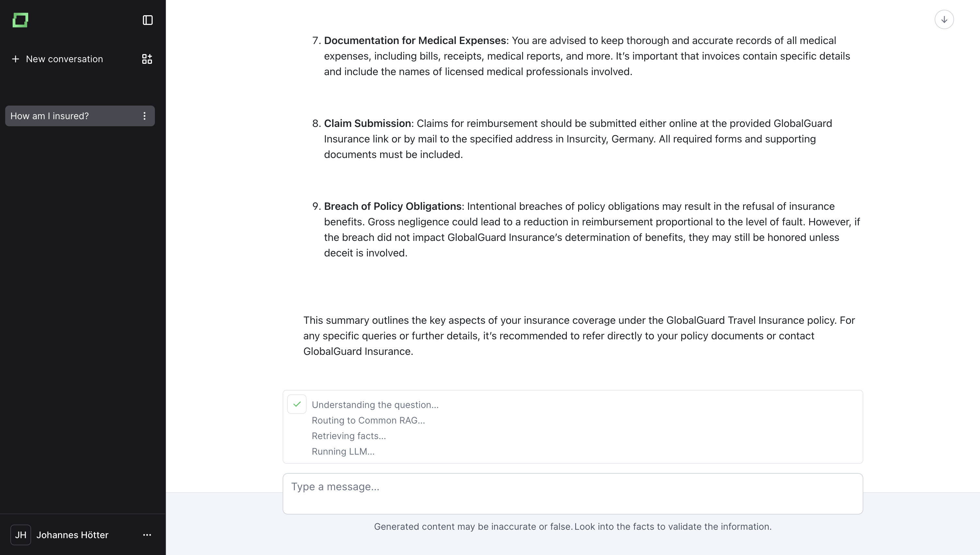Click the green checkmark status box
The image size is (980, 555).
click(297, 404)
